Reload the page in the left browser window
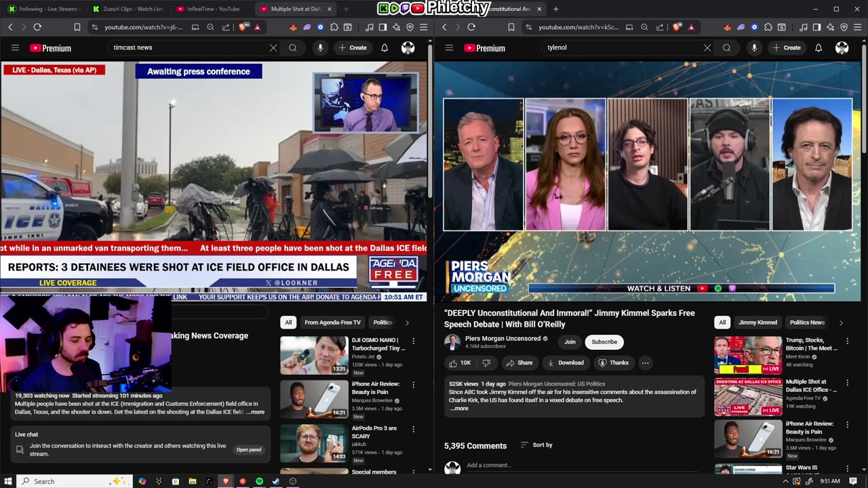Screen dimensions: 868x488 pos(37,27)
